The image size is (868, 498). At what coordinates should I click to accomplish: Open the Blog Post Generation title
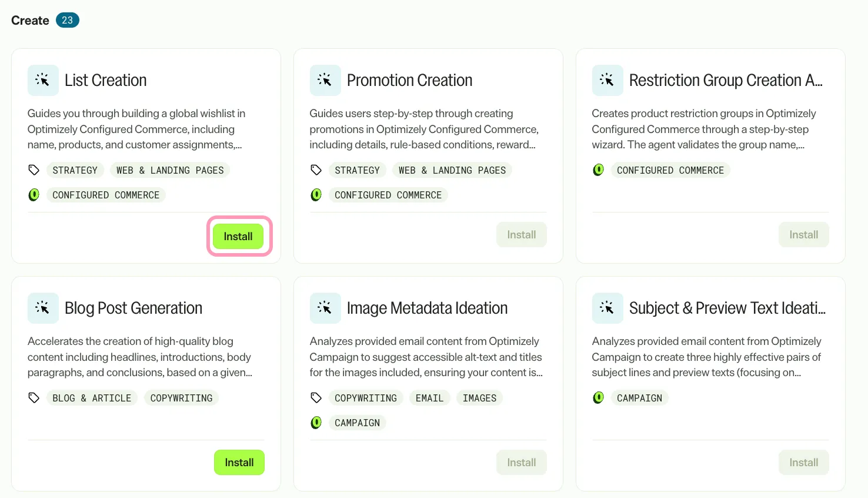133,308
